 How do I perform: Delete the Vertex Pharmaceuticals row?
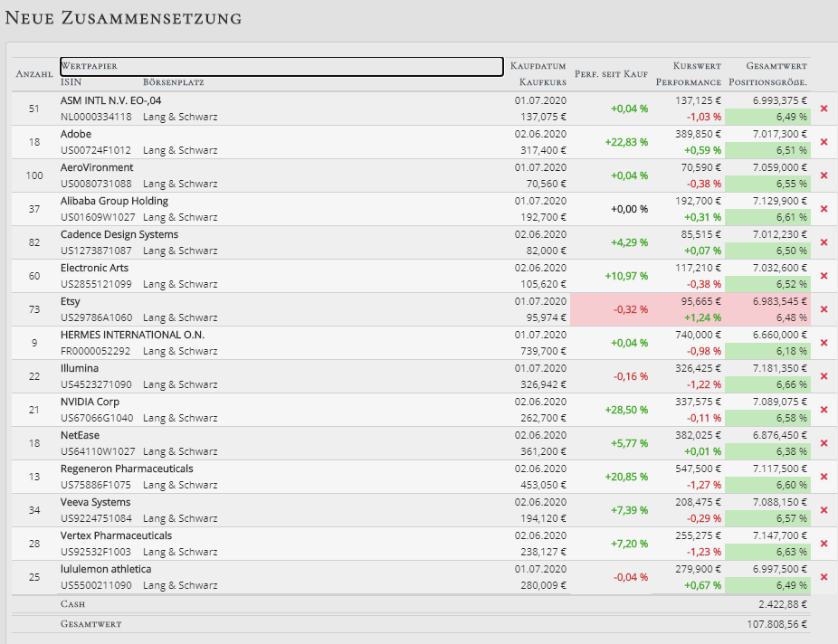tap(824, 544)
